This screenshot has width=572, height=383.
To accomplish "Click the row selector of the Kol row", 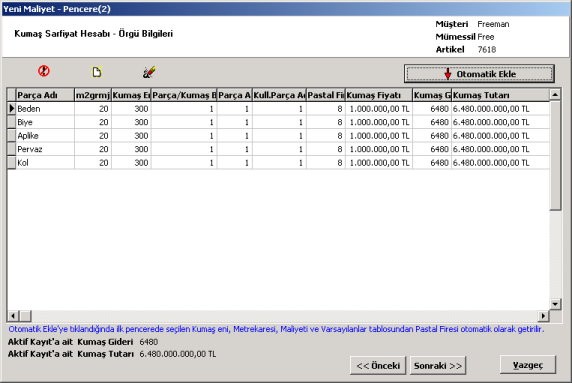I will pyautogui.click(x=12, y=163).
